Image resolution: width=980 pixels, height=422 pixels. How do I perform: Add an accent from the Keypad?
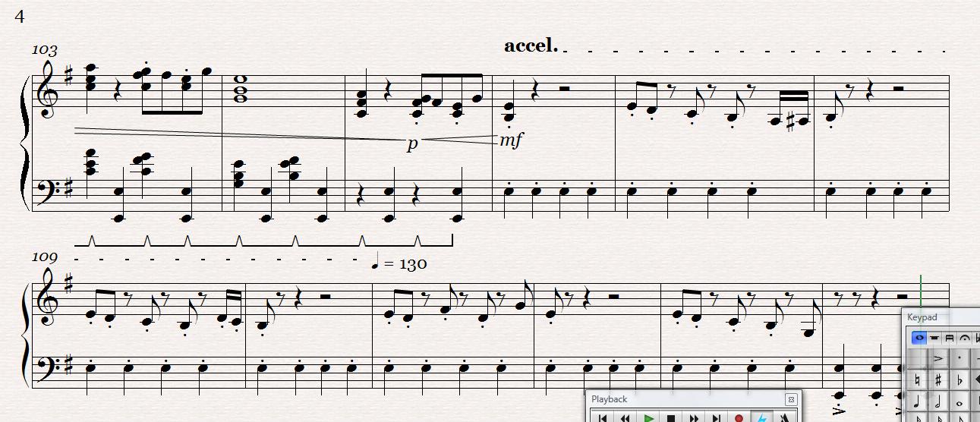tap(938, 357)
